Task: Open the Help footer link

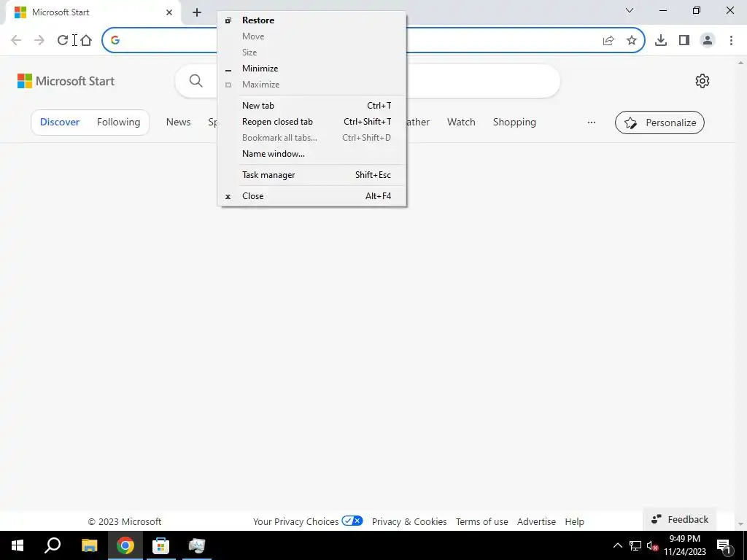Action: pos(575,521)
